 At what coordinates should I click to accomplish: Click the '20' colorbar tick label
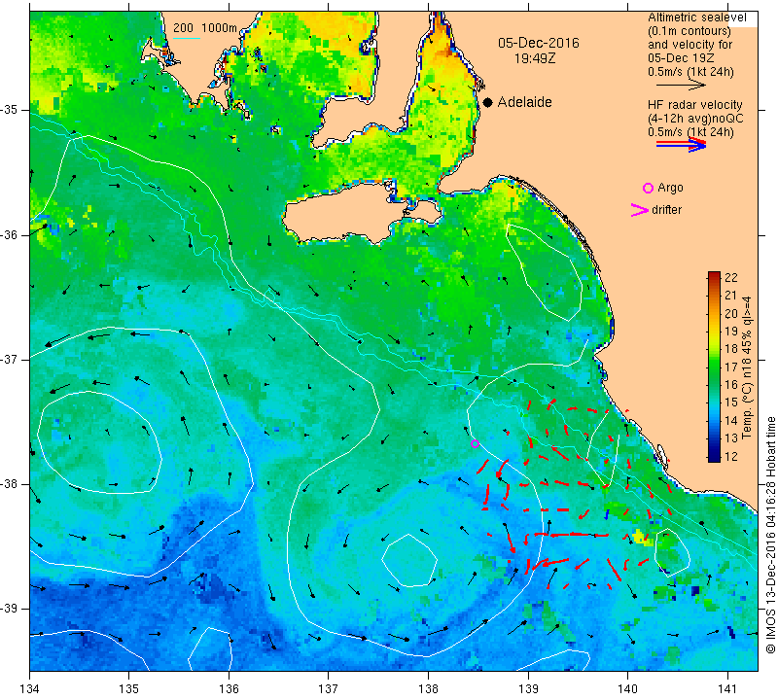(x=731, y=313)
